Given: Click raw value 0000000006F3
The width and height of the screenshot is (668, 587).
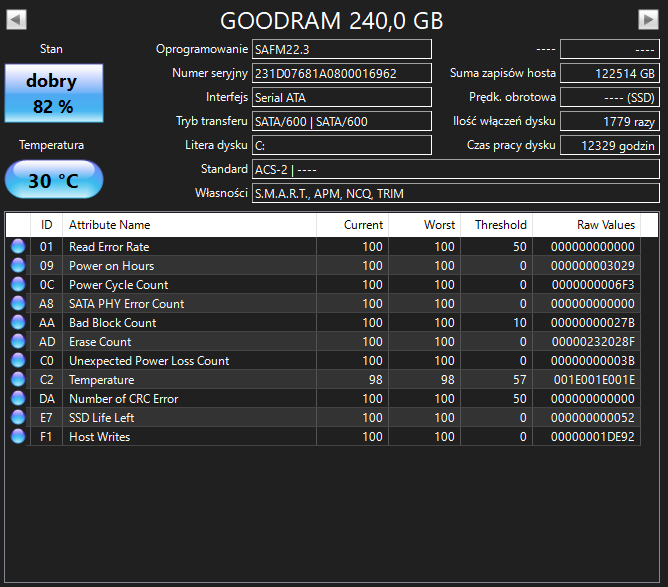Looking at the screenshot, I should [x=593, y=285].
